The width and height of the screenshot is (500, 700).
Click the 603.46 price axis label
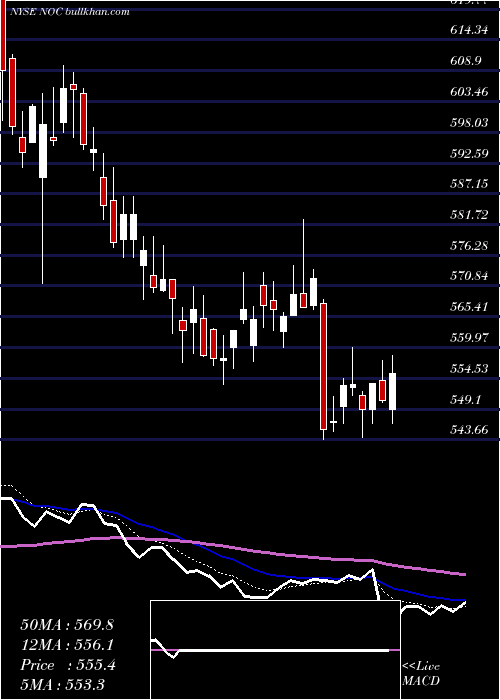(468, 92)
